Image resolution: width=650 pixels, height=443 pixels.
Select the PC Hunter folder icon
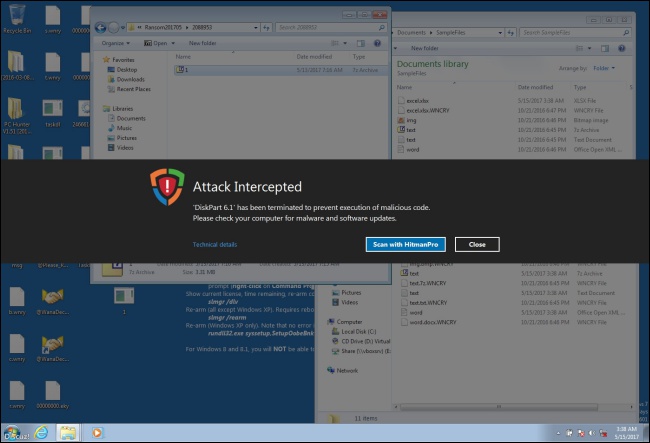click(17, 115)
